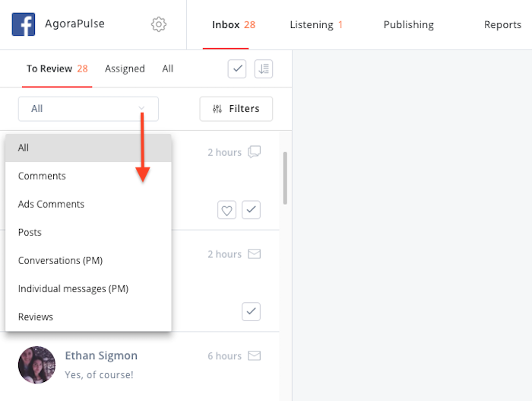Screen dimensions: 532x401
Task: Mark second inbox item reviewed with checkmark
Action: pos(251,312)
